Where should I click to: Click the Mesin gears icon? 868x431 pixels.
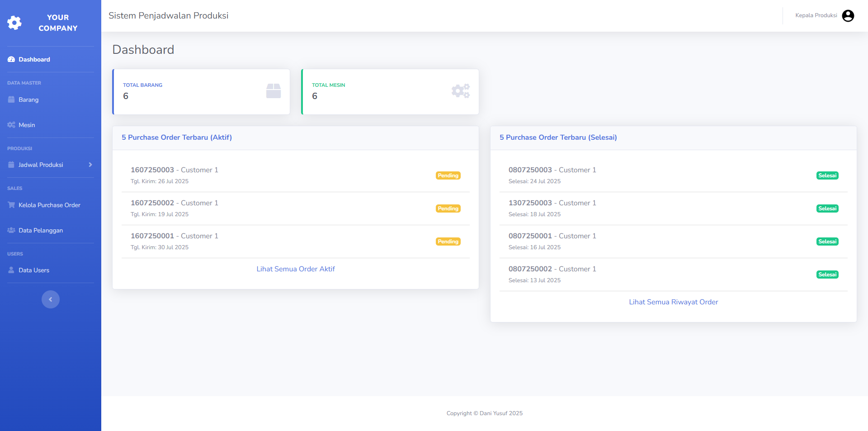click(11, 125)
